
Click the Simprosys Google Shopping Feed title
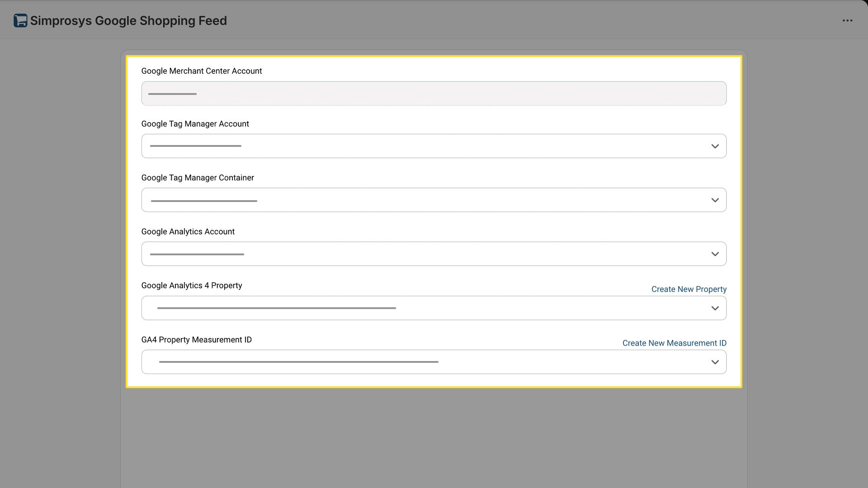[x=128, y=21]
